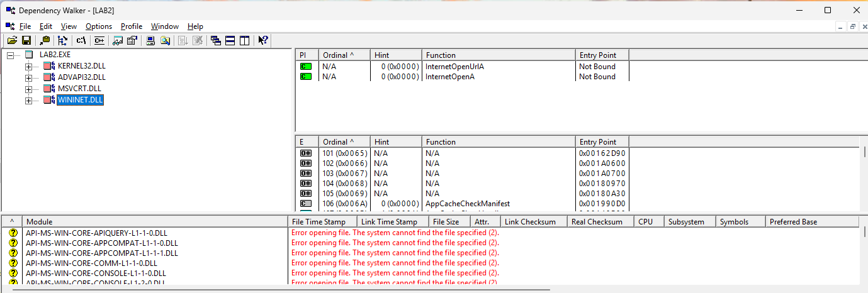
Task: Sort exports by Function column header
Action: click(499, 141)
